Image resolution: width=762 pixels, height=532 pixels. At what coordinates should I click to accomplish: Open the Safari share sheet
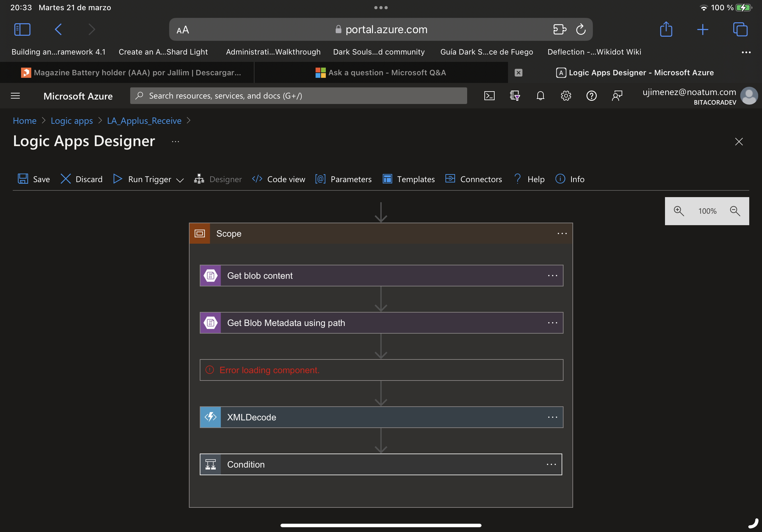[x=666, y=29]
